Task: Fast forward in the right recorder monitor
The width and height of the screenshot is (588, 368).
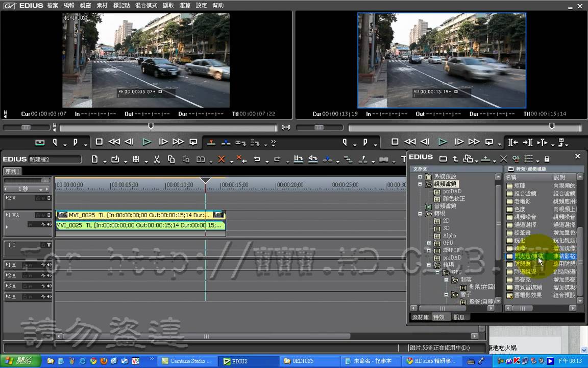Action: 474,142
